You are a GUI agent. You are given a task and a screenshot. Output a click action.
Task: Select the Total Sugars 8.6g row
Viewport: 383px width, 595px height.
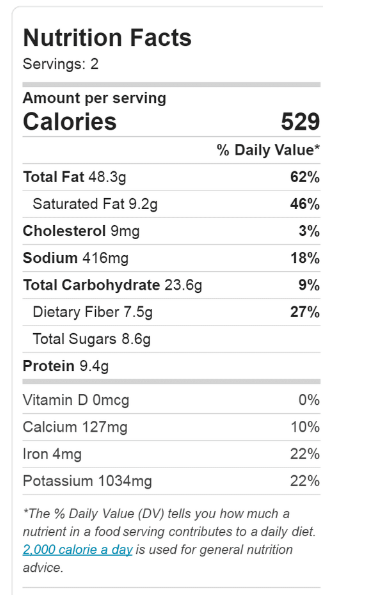pyautogui.click(x=172, y=339)
